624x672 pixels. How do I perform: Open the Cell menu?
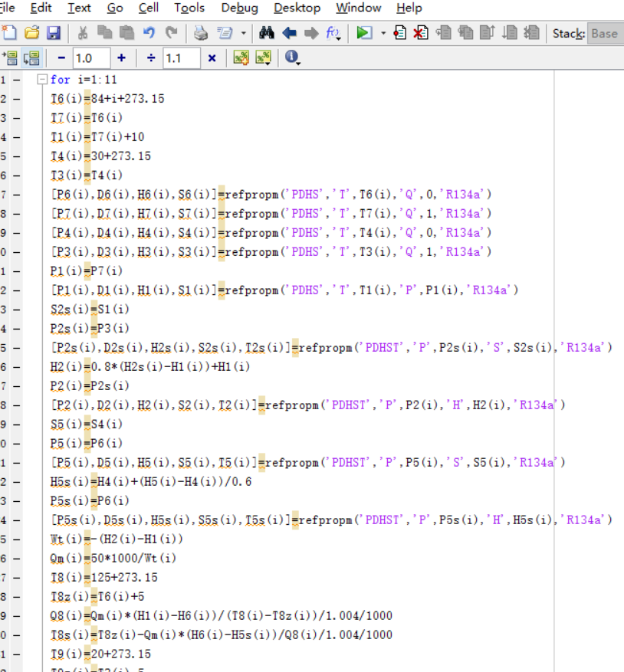pyautogui.click(x=149, y=8)
